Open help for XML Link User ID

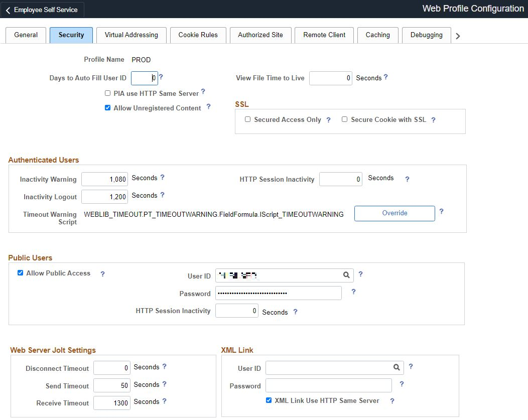[x=411, y=366]
